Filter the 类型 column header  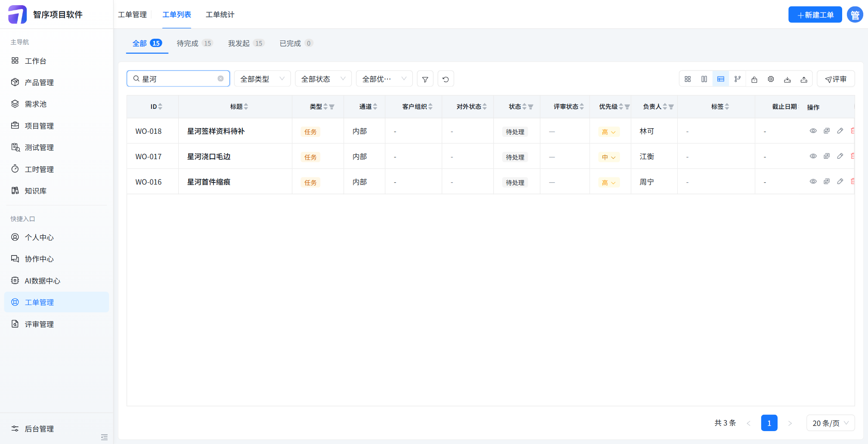pos(332,107)
